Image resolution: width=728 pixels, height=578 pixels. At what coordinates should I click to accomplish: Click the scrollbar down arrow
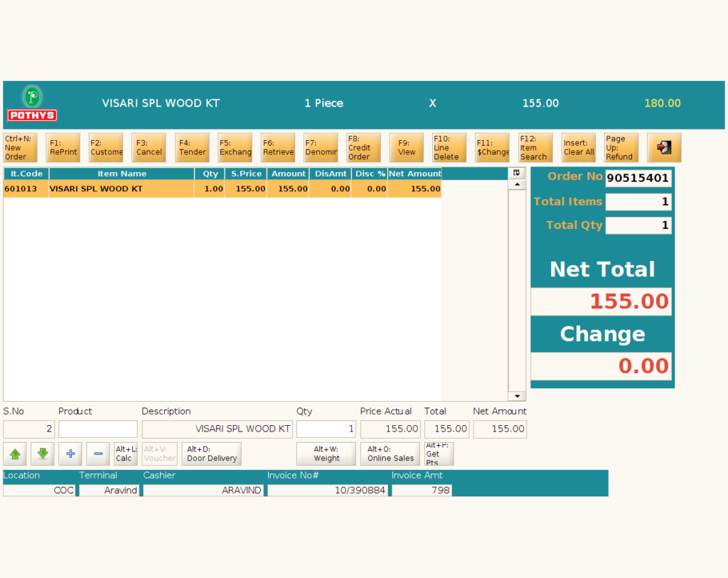[517, 396]
